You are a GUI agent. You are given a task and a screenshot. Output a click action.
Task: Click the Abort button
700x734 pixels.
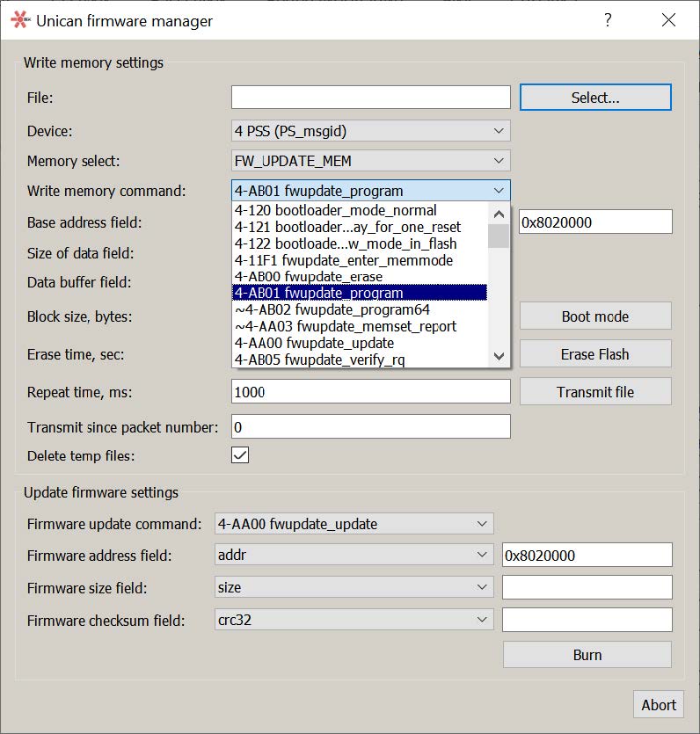click(659, 704)
